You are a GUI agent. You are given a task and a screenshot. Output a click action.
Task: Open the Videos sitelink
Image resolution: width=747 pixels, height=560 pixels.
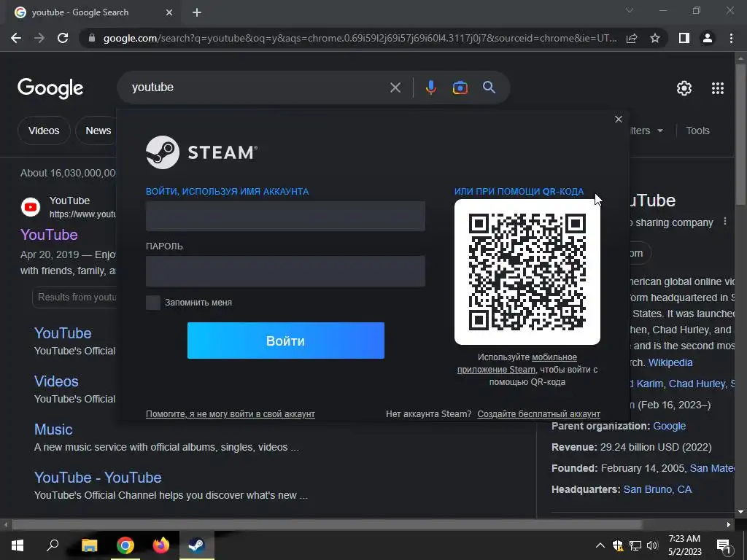(x=56, y=381)
